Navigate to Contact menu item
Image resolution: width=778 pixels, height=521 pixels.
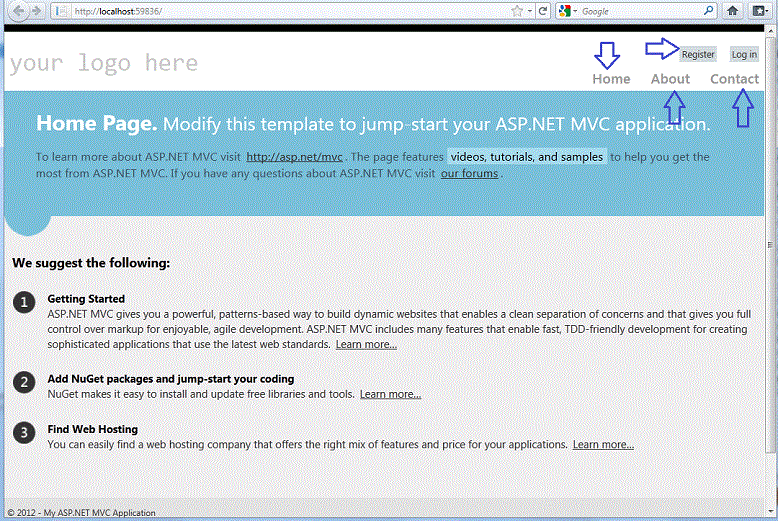click(x=734, y=79)
